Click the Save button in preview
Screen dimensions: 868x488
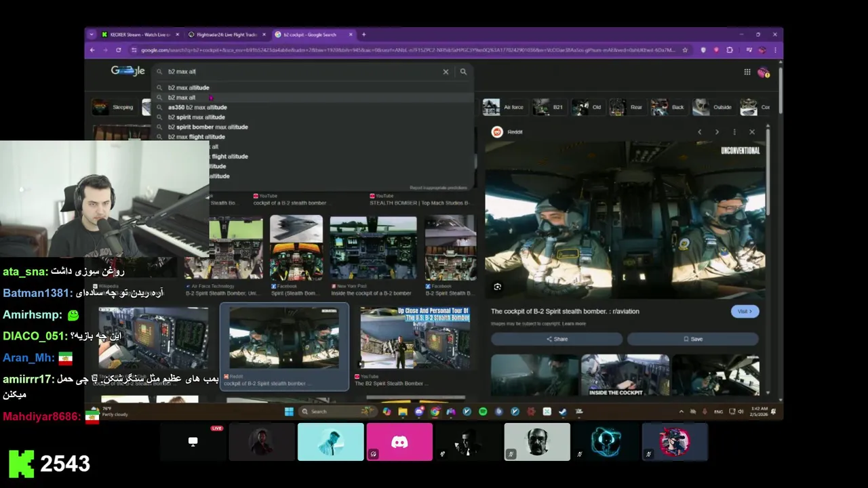(x=692, y=339)
